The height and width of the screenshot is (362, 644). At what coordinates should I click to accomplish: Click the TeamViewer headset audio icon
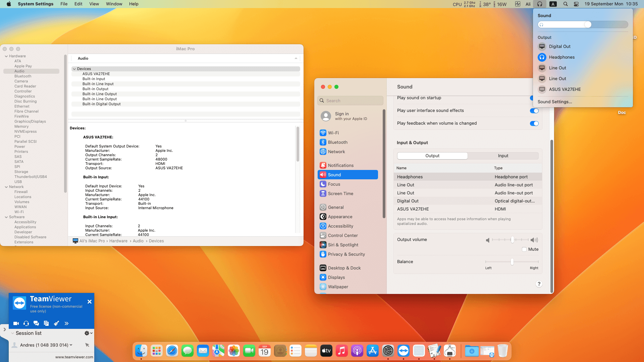pos(26,323)
